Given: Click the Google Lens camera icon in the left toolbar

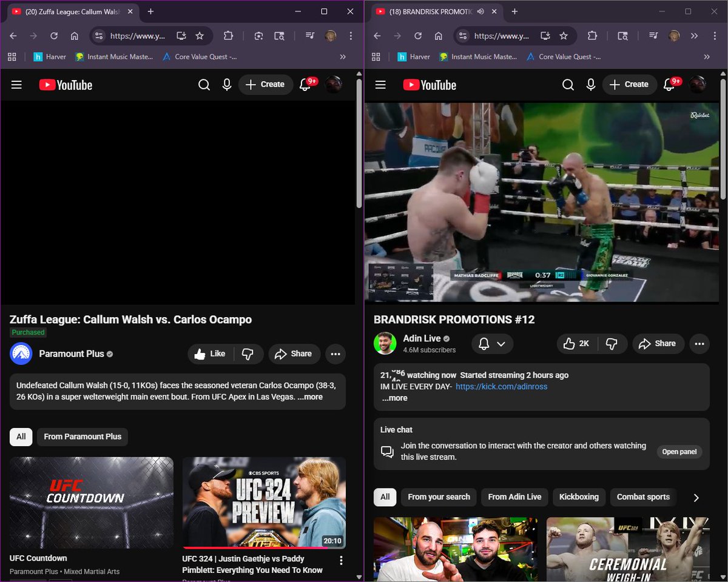Looking at the screenshot, I should click(259, 36).
